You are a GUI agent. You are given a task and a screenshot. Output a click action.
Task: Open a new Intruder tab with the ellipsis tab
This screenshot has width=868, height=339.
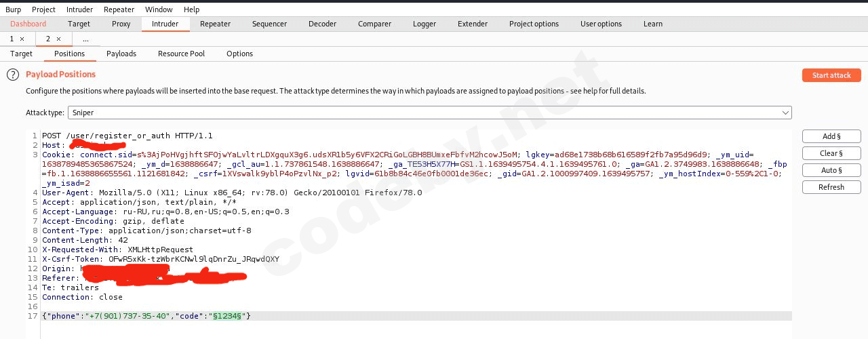(85, 39)
